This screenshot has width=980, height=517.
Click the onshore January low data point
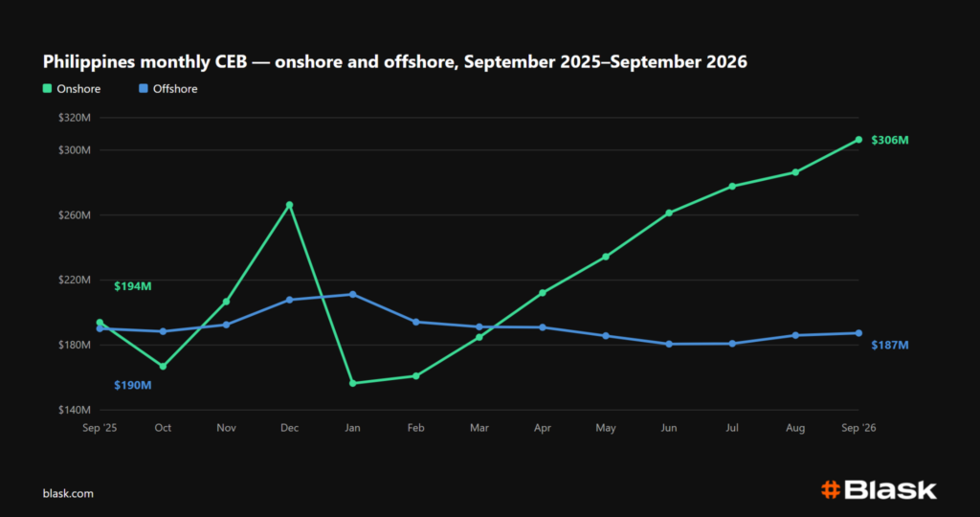coord(352,383)
